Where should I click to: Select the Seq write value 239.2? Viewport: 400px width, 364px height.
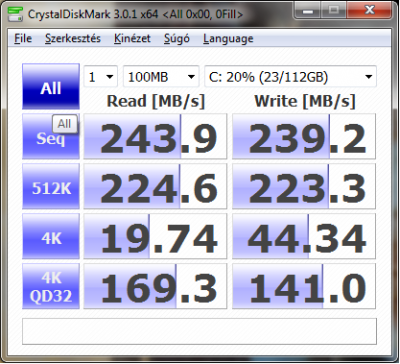[304, 136]
